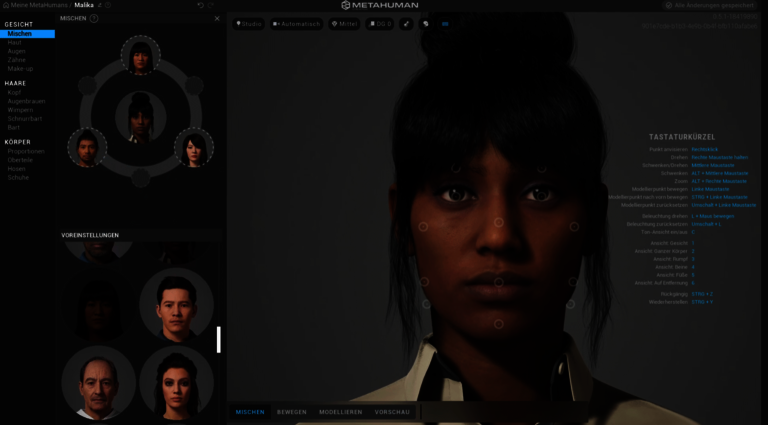Choose the balding older man preset

pos(98,383)
